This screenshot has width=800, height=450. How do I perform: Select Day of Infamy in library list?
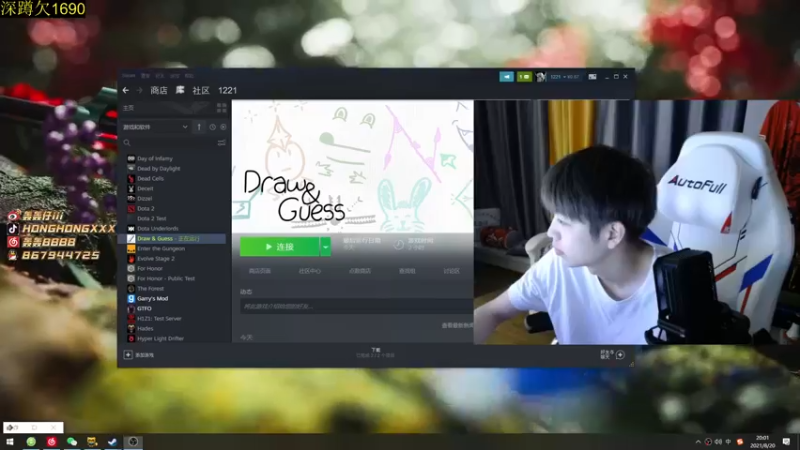[x=155, y=159]
